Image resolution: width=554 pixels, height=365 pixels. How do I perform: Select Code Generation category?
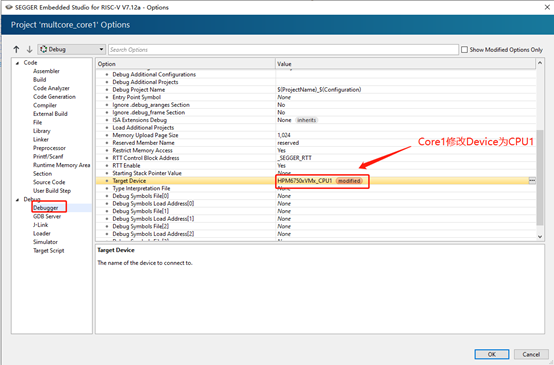coord(54,96)
